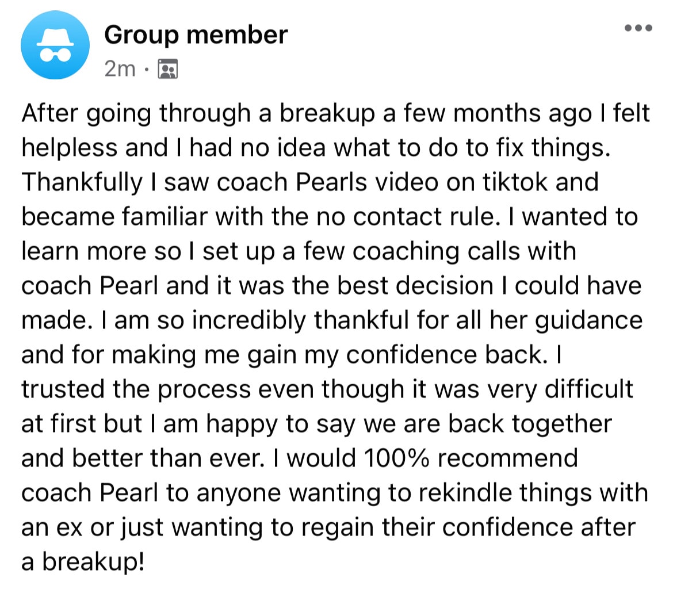Click the anonymous Group member avatar
This screenshot has height=616, width=673.
pyautogui.click(x=55, y=45)
